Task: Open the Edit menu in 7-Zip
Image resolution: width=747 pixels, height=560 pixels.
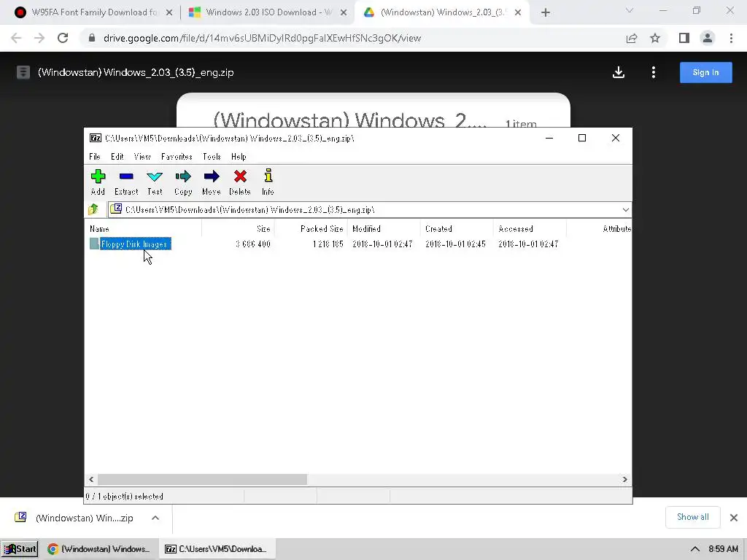Action: (117, 157)
